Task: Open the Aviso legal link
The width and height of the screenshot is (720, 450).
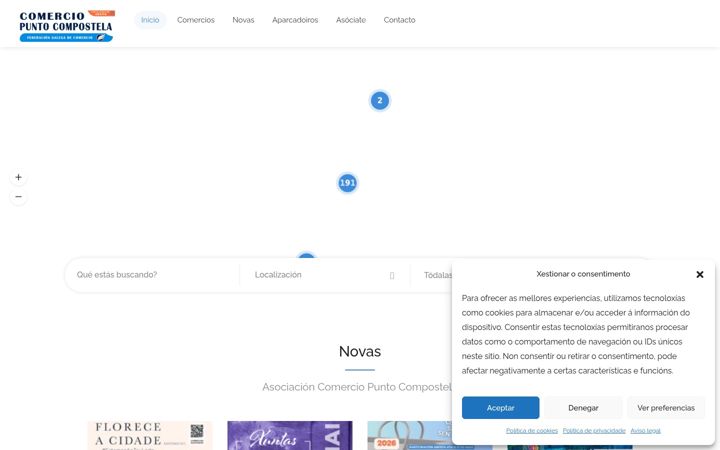Action: [645, 431]
